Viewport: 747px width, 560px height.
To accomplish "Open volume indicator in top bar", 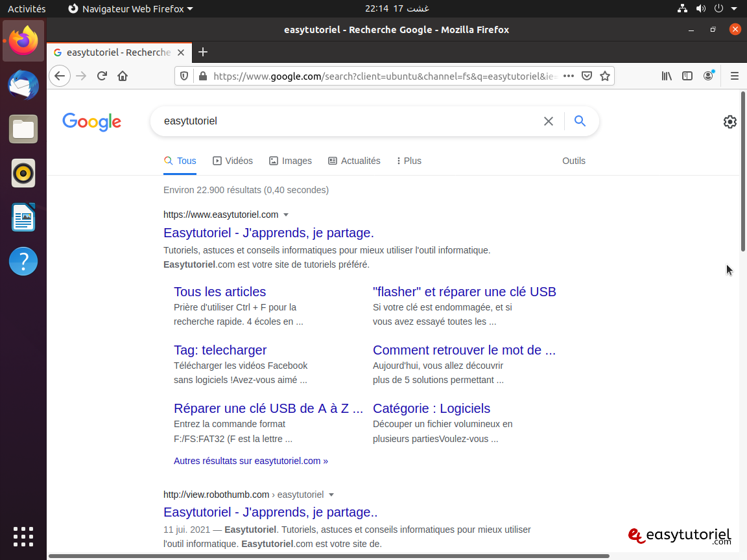I will (x=701, y=8).
